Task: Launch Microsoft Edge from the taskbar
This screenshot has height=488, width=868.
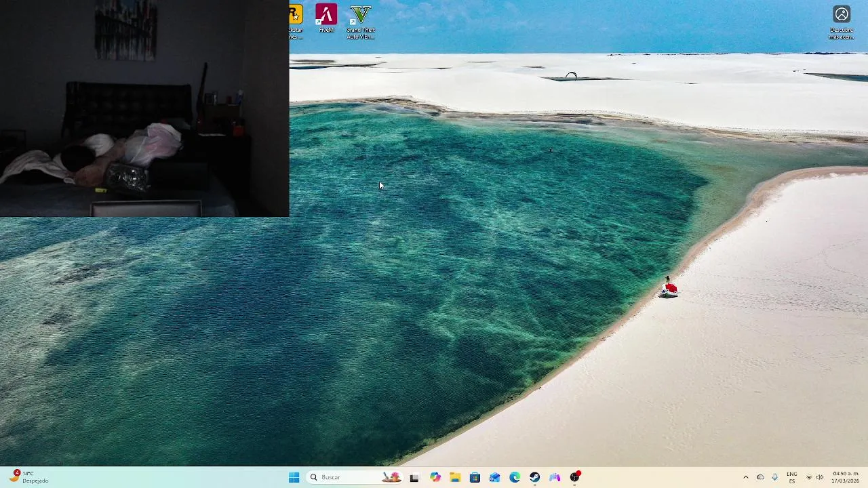Action: pyautogui.click(x=515, y=477)
